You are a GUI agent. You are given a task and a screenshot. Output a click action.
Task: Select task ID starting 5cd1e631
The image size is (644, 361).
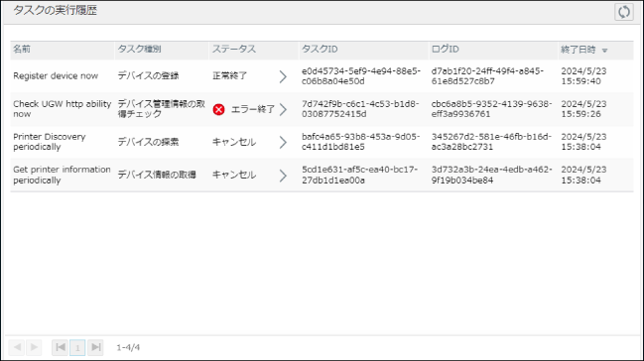(x=359, y=175)
